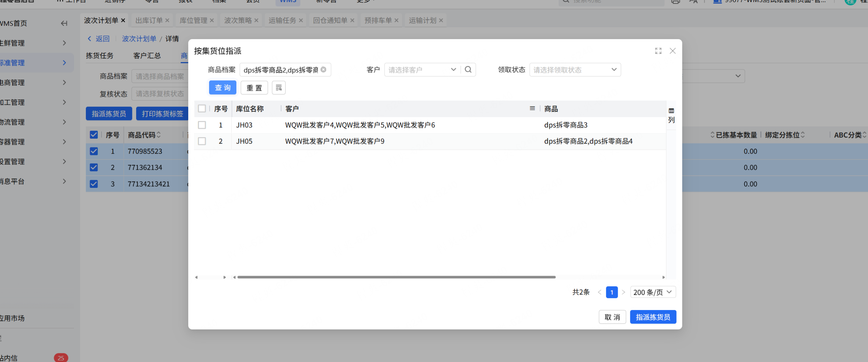
Task: Close the 运输计划 tab
Action: point(441,21)
